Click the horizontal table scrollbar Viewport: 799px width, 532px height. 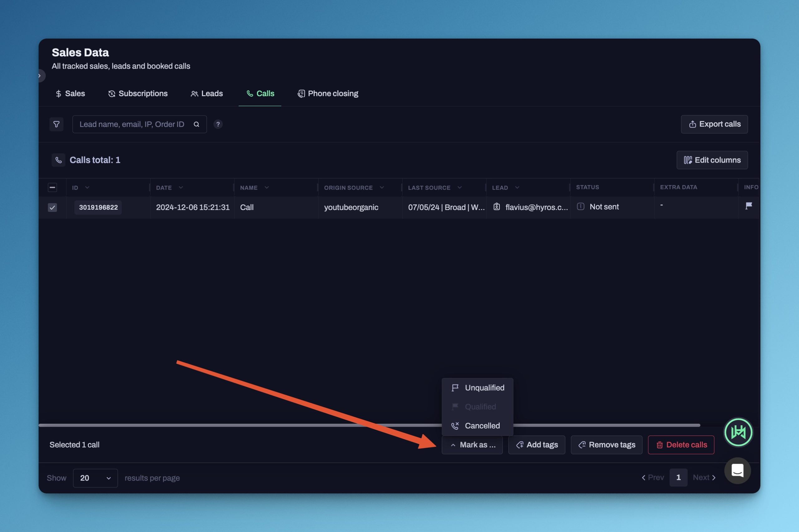click(238, 425)
